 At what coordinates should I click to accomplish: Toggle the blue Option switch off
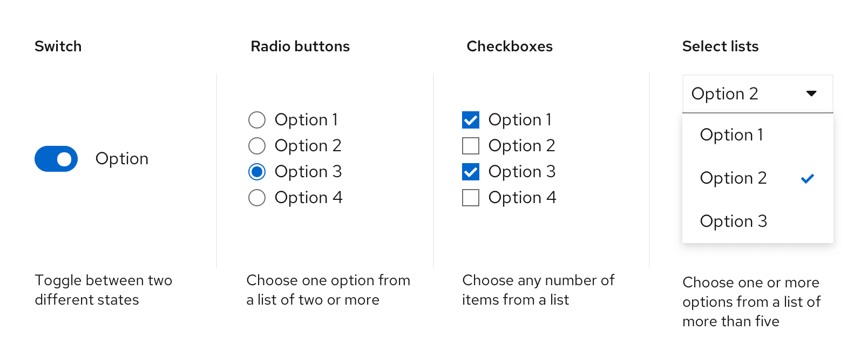[56, 159]
